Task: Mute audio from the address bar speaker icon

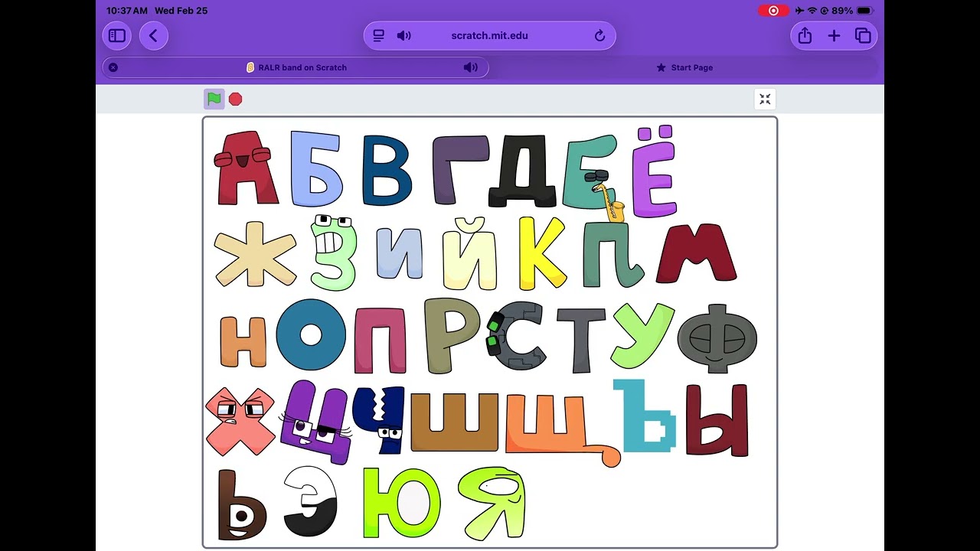Action: 404,35
